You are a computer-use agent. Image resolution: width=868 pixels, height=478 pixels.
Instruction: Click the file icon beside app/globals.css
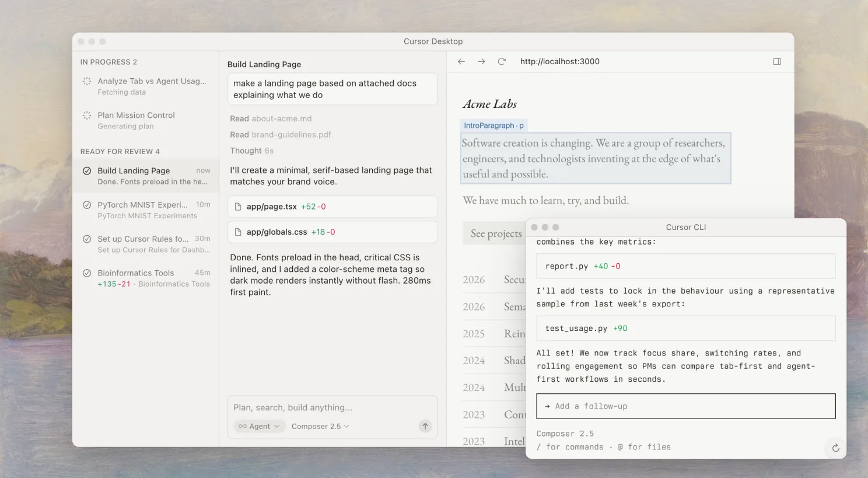pos(238,232)
